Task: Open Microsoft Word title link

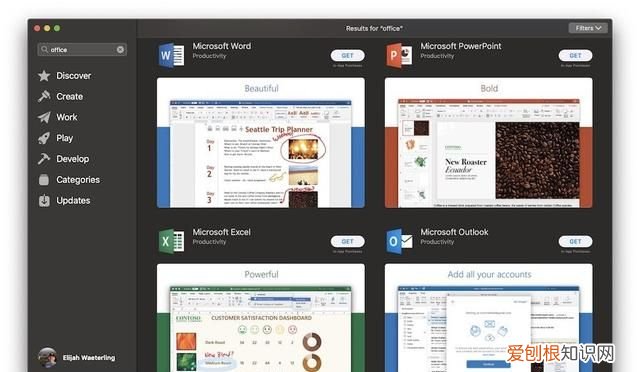Action: pos(222,46)
